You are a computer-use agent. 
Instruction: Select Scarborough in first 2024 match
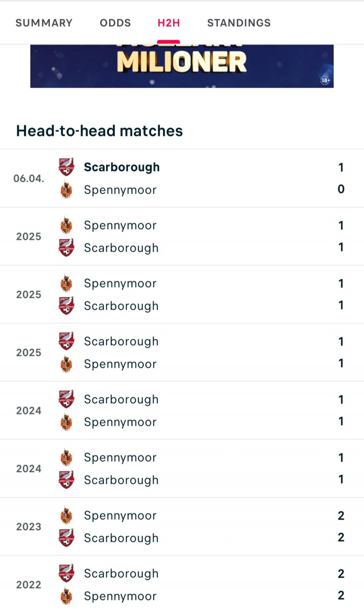pos(121,399)
